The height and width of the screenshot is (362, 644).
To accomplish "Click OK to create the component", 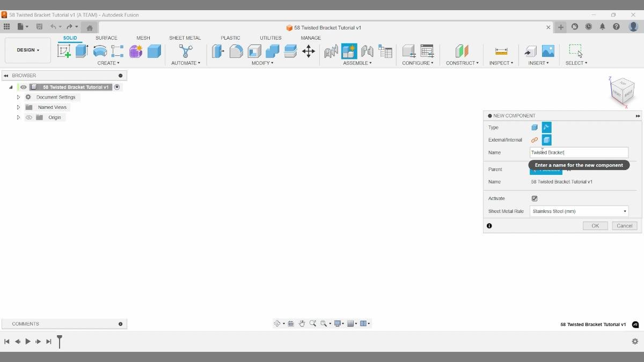I will (595, 225).
